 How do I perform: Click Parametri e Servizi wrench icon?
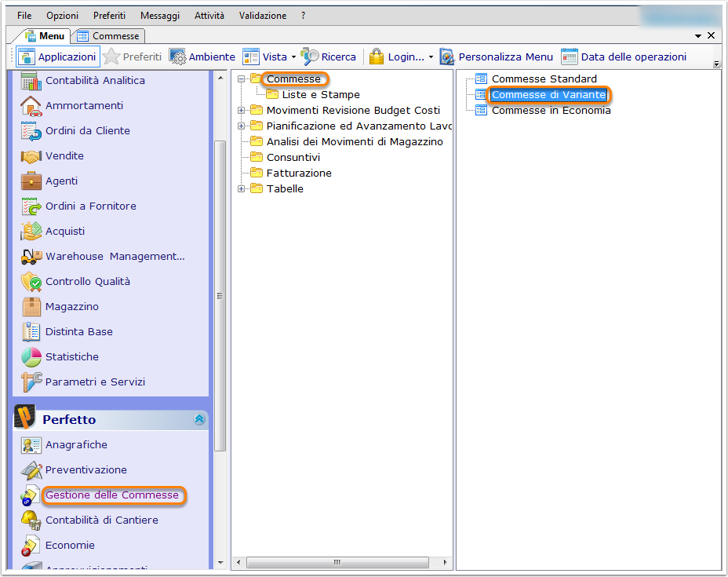tap(31, 382)
